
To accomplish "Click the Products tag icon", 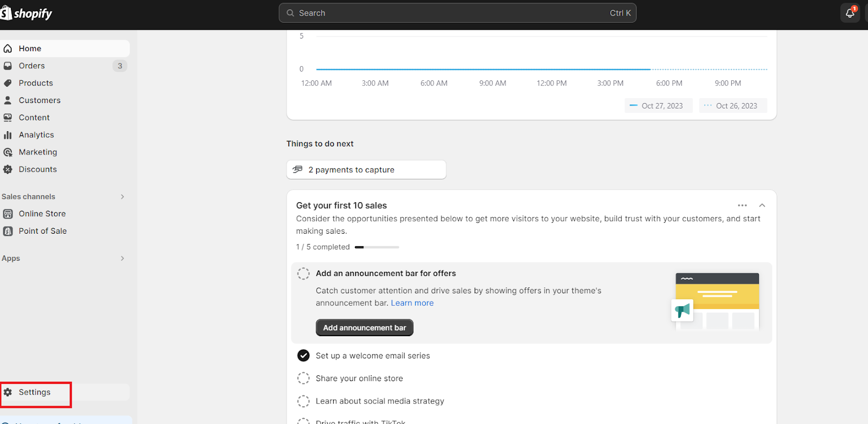I will (x=8, y=83).
